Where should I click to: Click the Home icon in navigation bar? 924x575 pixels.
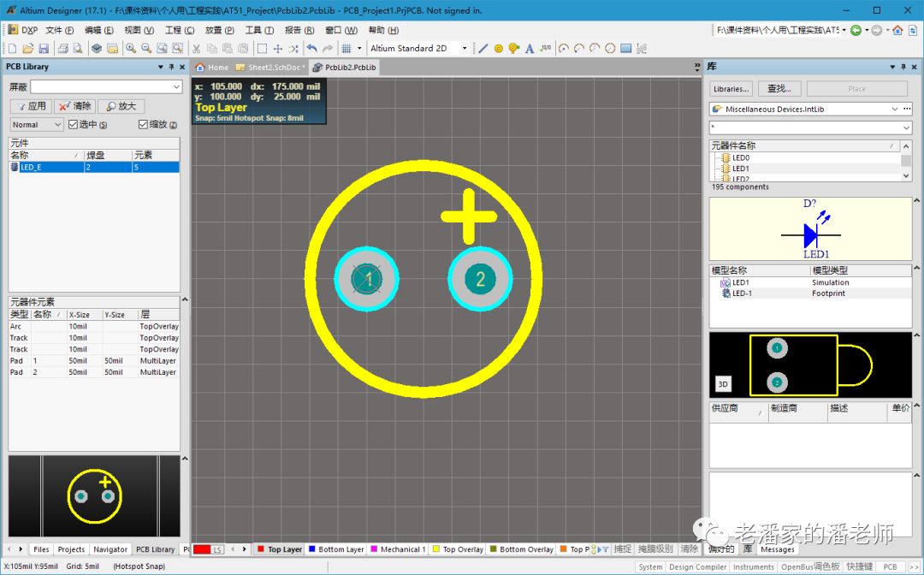point(897,30)
